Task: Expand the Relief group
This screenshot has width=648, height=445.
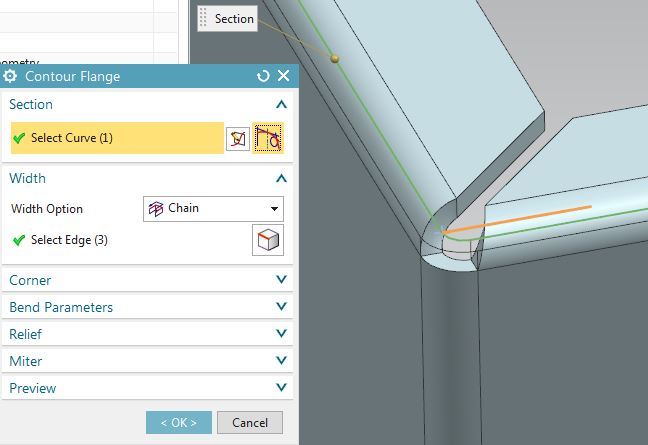Action: click(281, 335)
